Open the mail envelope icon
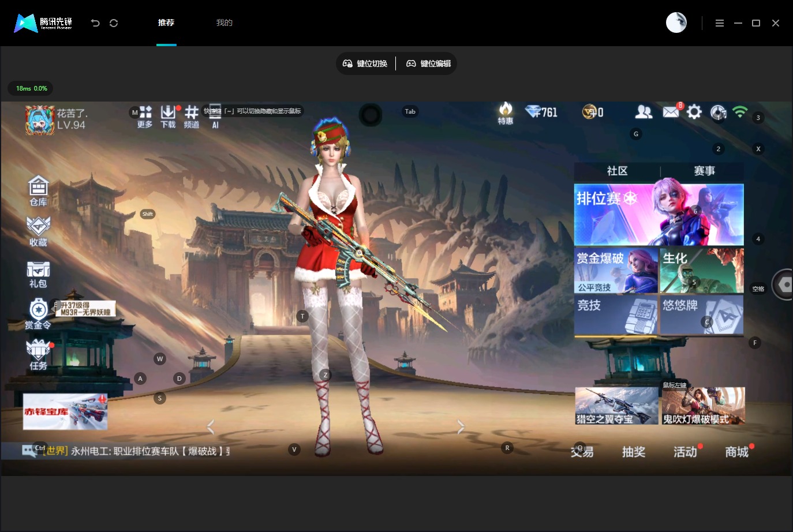Image resolution: width=793 pixels, height=532 pixels. tap(671, 111)
